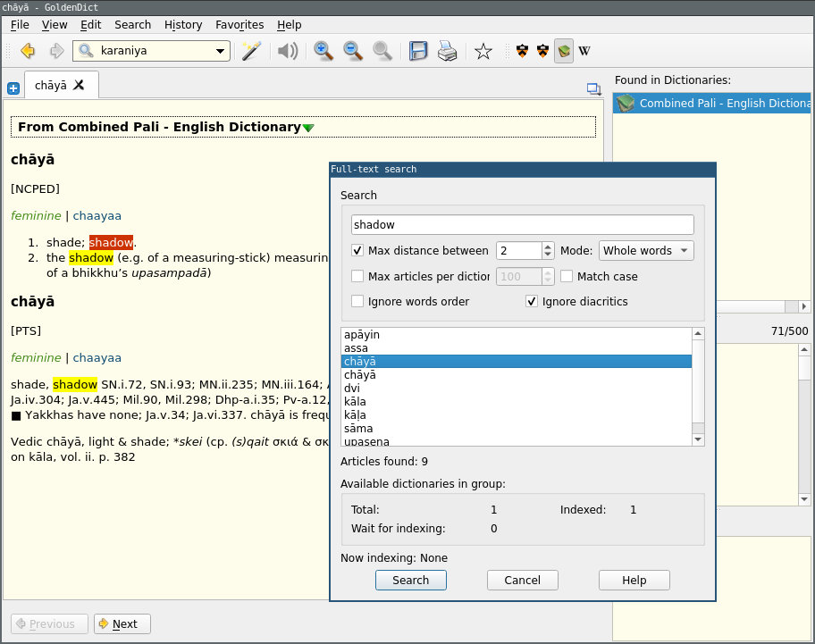This screenshot has width=815, height=644.
Task: Click the magic wand scan popup icon
Action: point(251,51)
